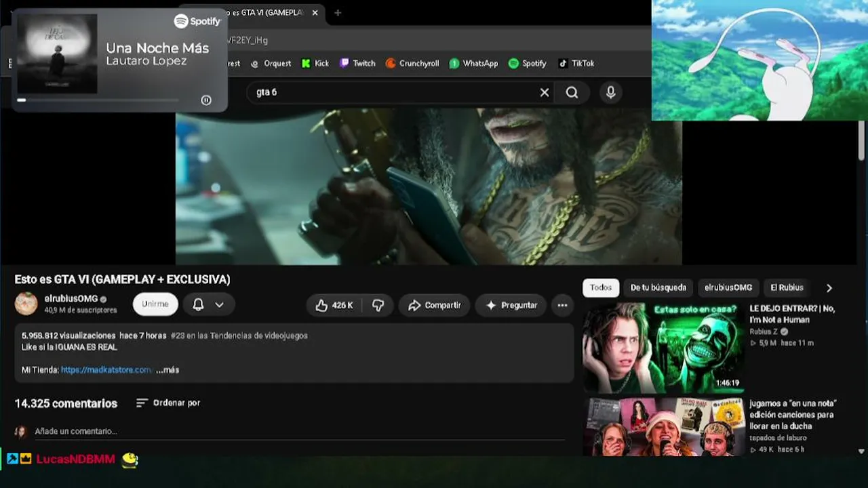
Task: Open the elrubiusOMG channel name
Action: click(x=71, y=299)
